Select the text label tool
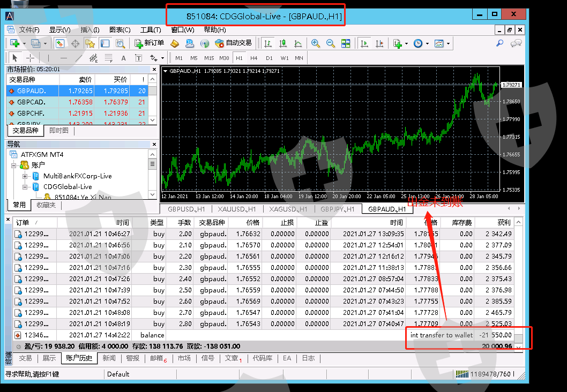Viewport: 567px width, 392px height. click(x=123, y=58)
